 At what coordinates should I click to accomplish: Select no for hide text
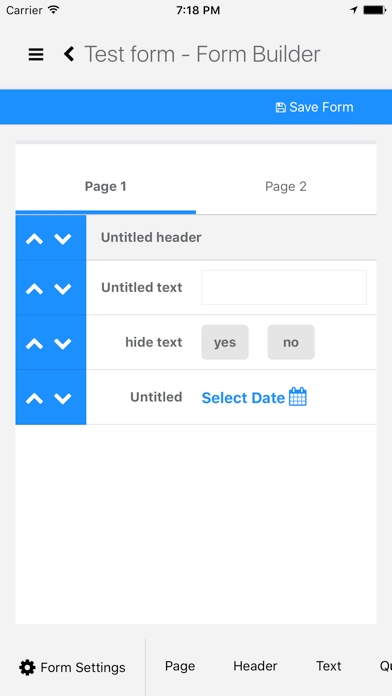291,342
